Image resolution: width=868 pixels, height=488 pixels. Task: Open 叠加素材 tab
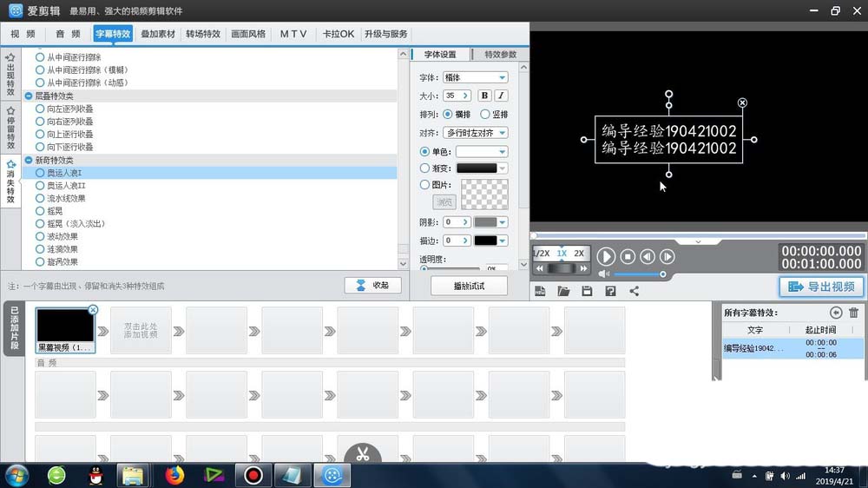pos(158,34)
